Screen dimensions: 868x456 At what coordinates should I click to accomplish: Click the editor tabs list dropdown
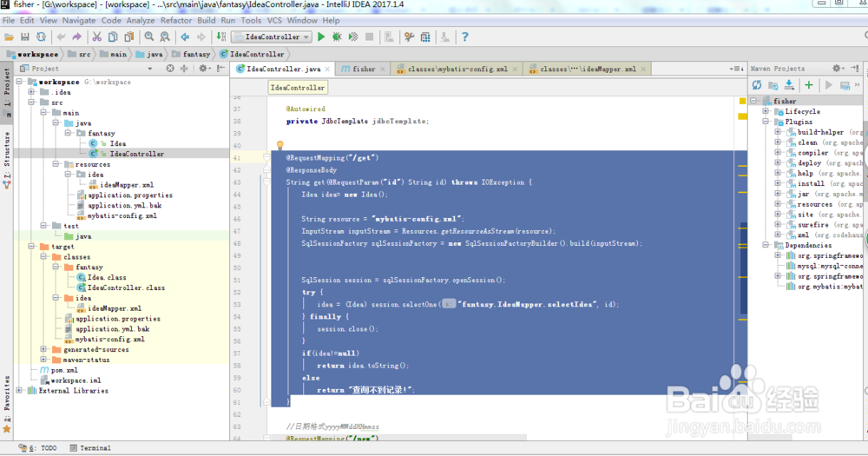pos(736,69)
